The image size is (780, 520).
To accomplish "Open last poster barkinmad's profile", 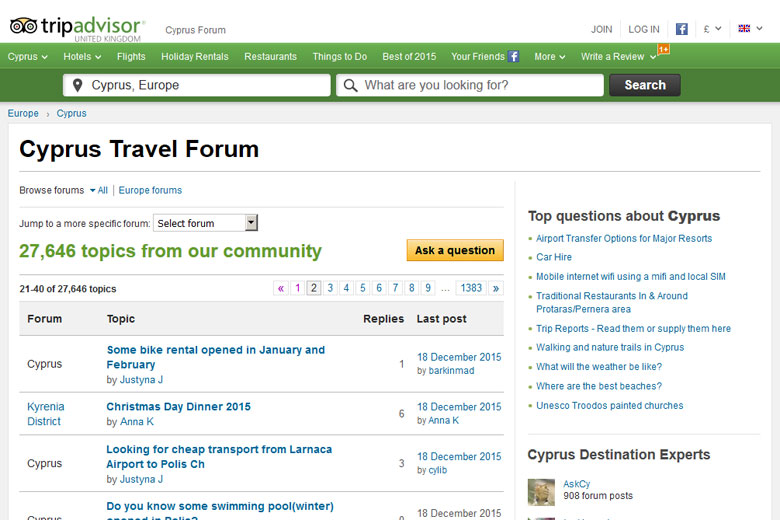I will [x=452, y=371].
